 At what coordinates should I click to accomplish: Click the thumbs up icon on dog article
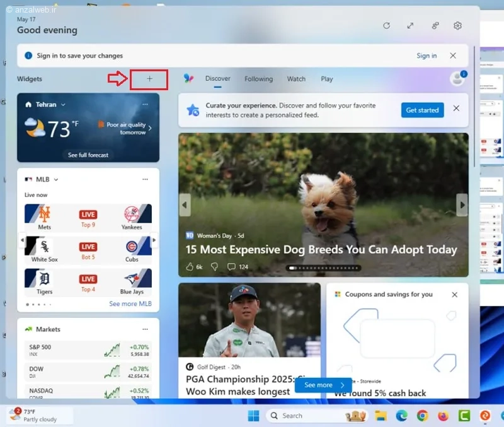[190, 267]
